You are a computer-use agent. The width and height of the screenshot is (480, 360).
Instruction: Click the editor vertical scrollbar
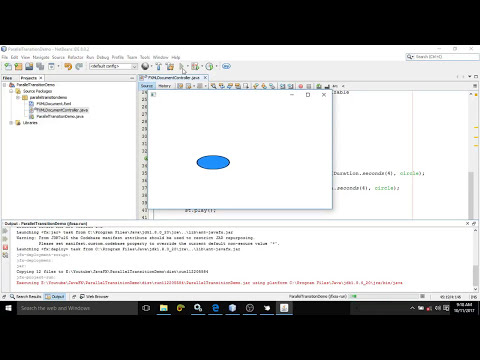click(471, 156)
